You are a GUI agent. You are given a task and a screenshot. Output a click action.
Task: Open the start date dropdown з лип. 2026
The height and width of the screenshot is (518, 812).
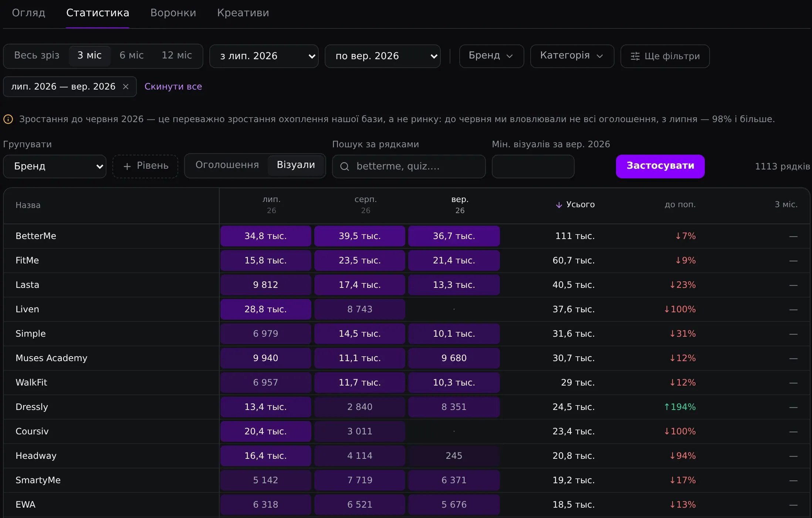click(264, 56)
